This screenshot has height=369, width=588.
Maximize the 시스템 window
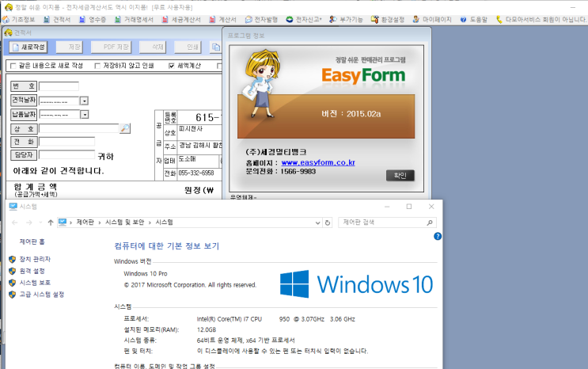click(409, 207)
